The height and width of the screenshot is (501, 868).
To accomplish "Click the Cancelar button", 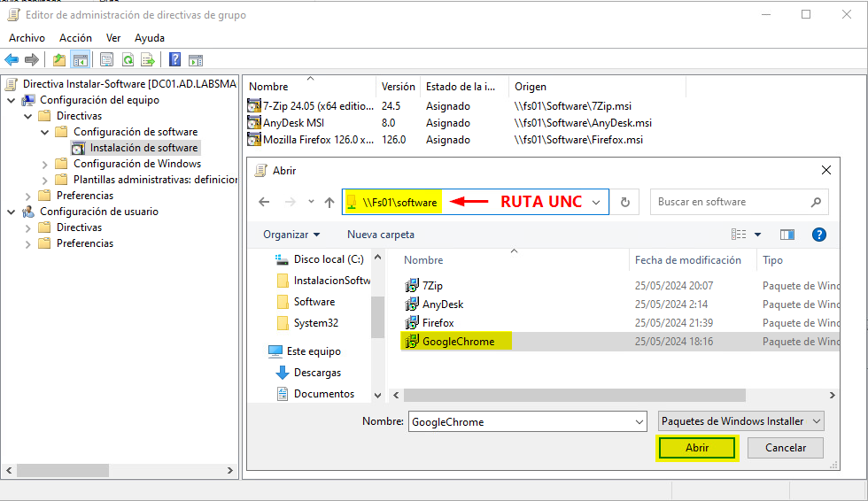I will click(x=785, y=448).
